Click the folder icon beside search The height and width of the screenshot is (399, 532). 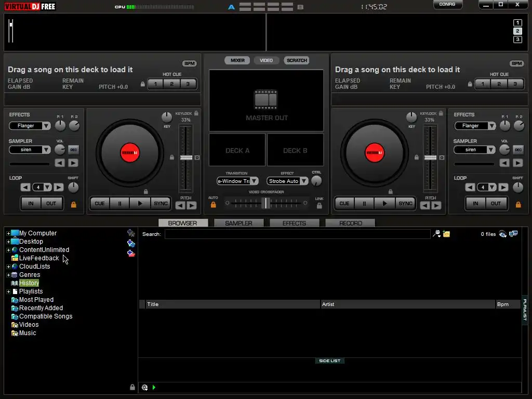[446, 234]
